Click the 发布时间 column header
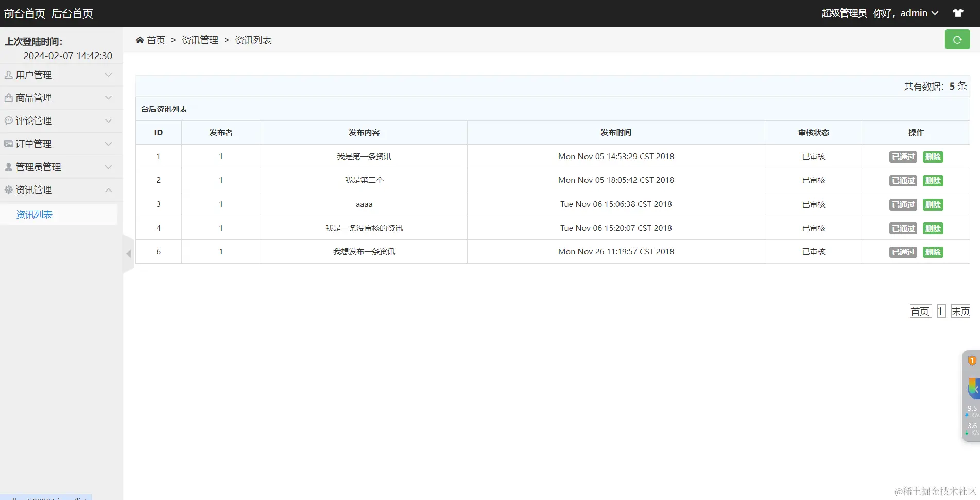 (x=616, y=133)
